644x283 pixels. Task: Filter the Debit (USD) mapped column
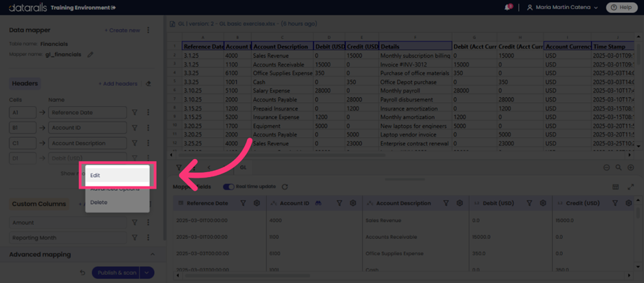529,203
